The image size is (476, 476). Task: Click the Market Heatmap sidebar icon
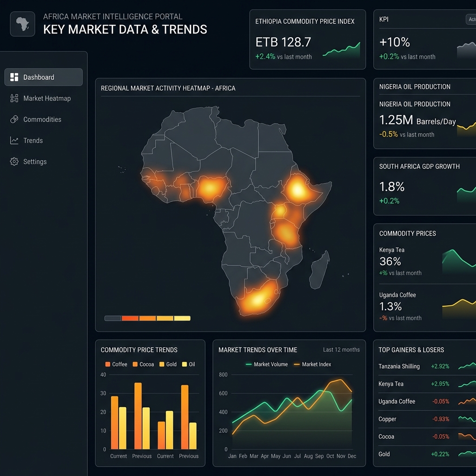tap(14, 98)
